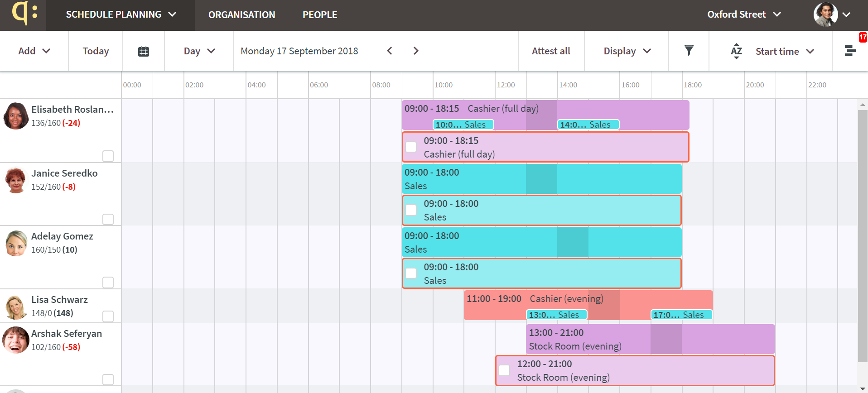
Task: Click the 18:00 timeline header
Action: point(693,85)
